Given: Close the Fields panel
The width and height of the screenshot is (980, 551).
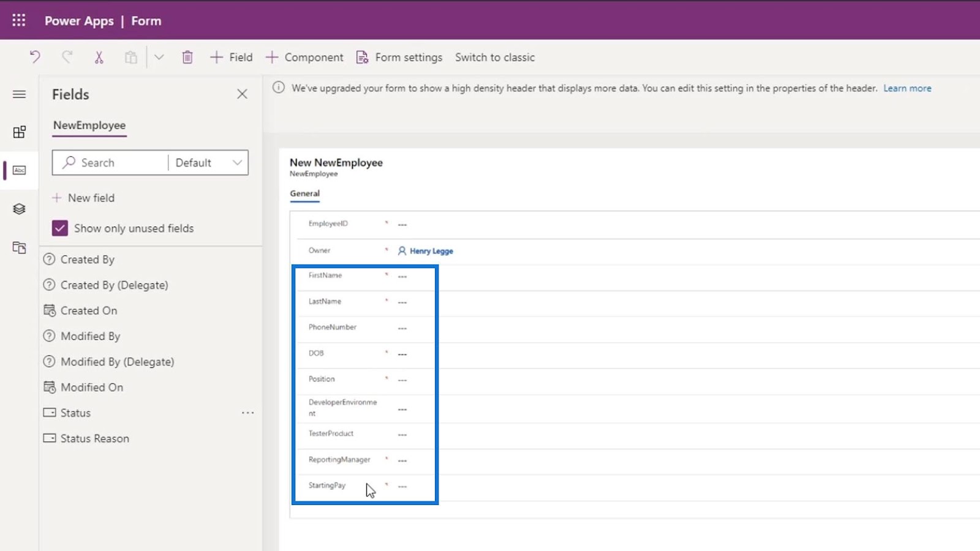Looking at the screenshot, I should (242, 94).
